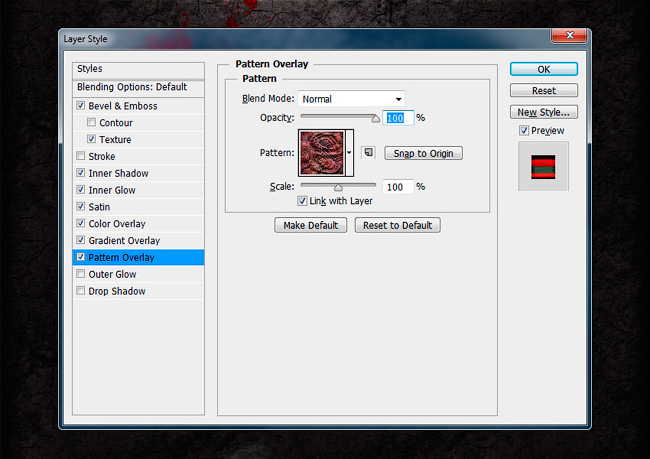Enable the Contour checkbox
The width and height of the screenshot is (650, 459).
[92, 122]
